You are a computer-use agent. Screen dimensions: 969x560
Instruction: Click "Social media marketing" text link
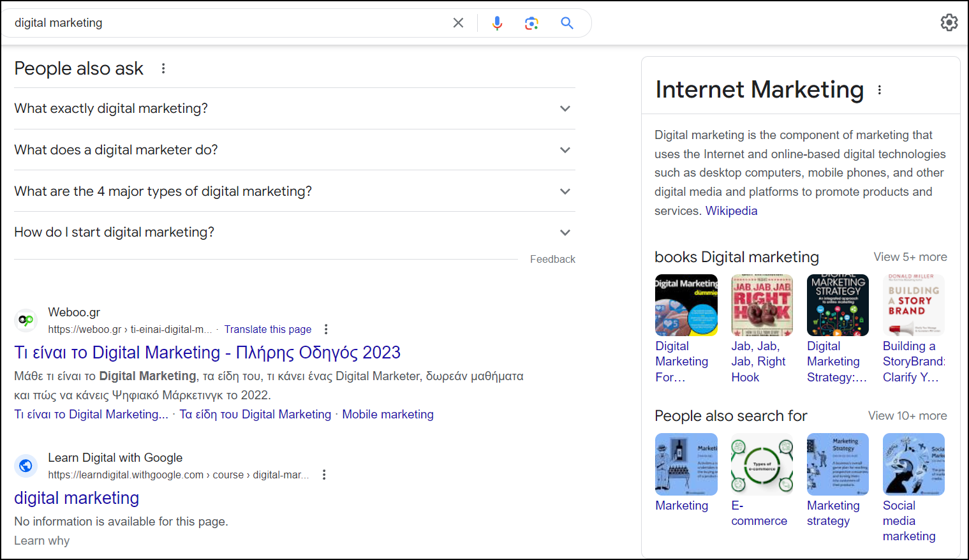909,521
